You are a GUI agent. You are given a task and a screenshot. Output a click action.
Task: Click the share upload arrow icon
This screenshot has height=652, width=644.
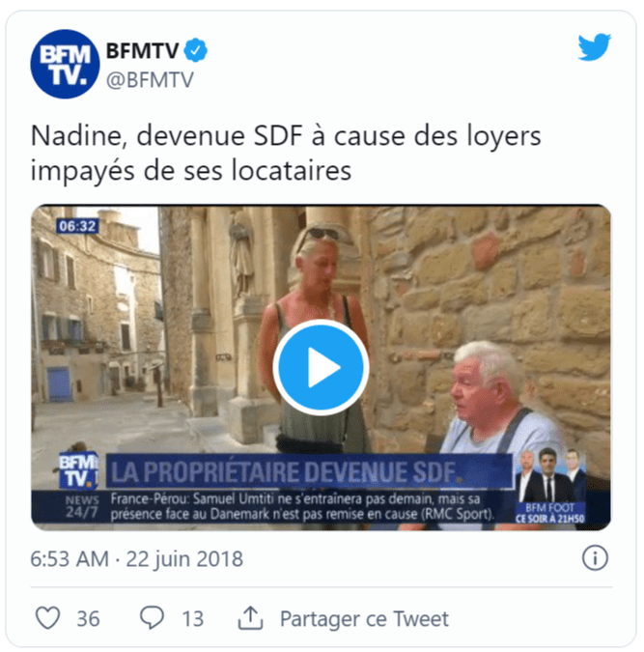coord(250,618)
